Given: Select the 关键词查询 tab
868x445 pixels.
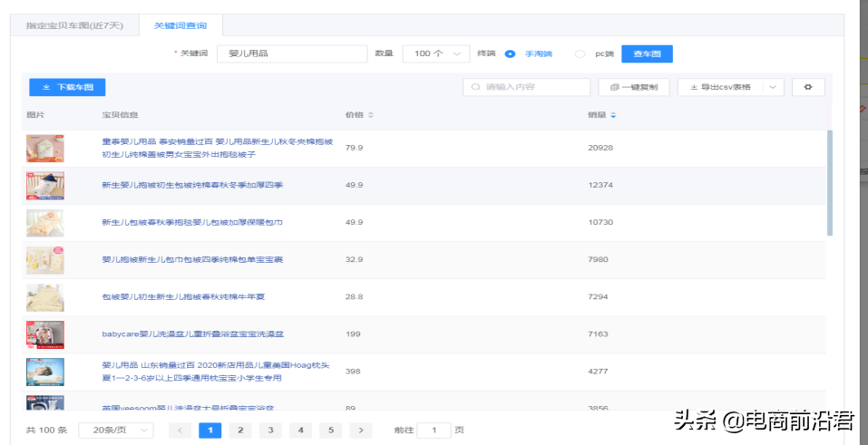Looking at the screenshot, I should click(180, 25).
